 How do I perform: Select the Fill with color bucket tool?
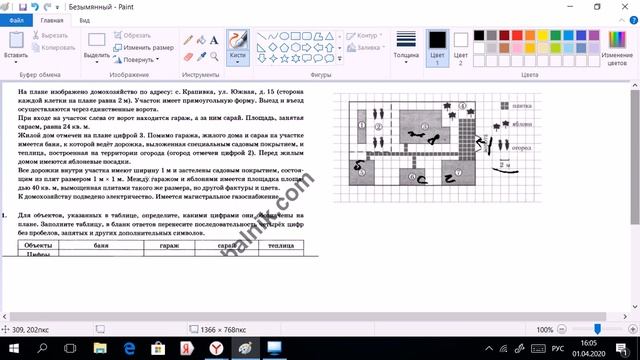coord(201,40)
